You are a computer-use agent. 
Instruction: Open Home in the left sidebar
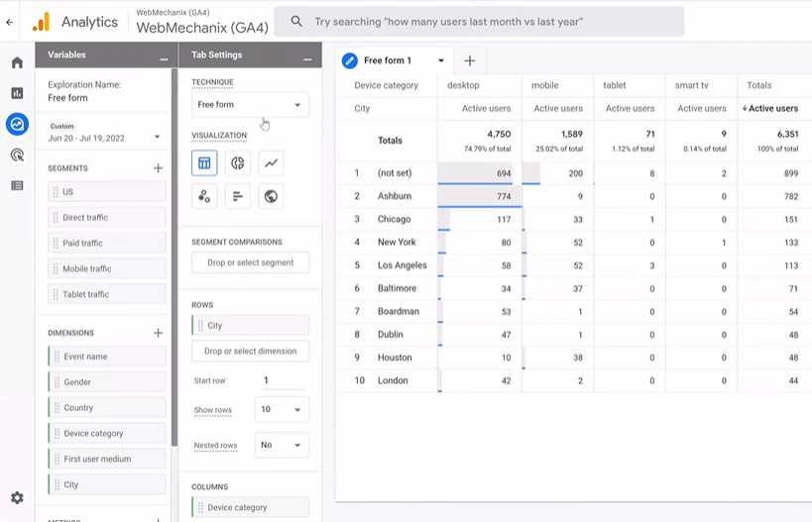click(17, 62)
